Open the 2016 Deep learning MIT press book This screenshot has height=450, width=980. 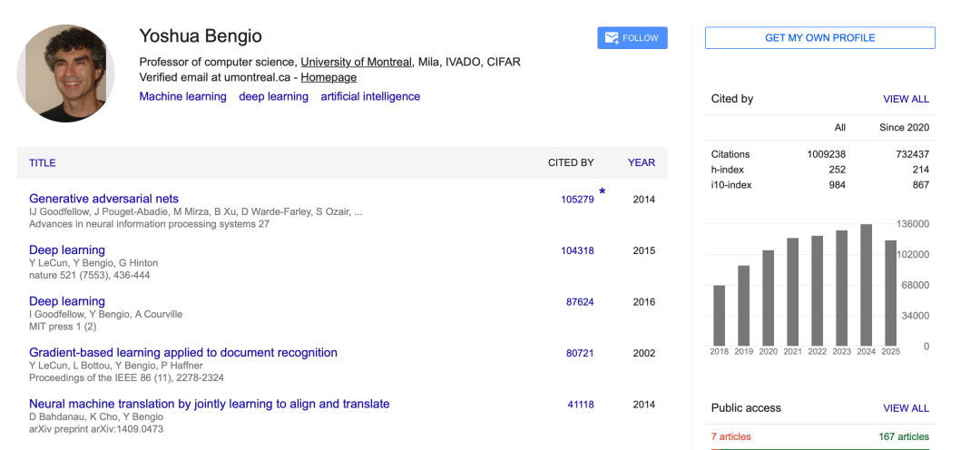(67, 301)
